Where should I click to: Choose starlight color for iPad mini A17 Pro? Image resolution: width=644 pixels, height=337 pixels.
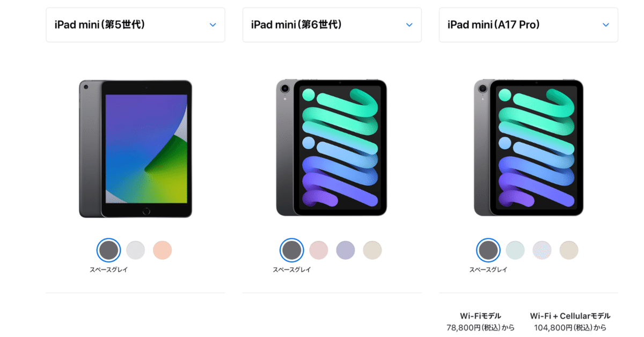[569, 250]
